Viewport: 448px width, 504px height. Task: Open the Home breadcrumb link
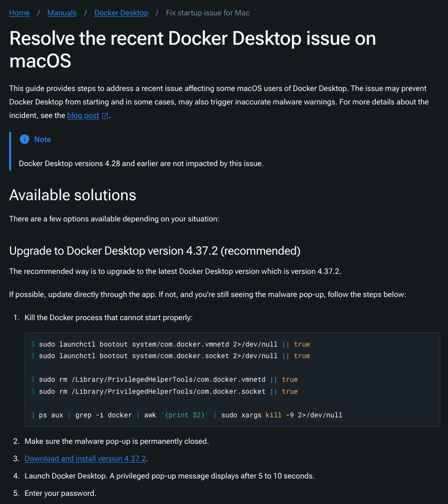pyautogui.click(x=19, y=13)
